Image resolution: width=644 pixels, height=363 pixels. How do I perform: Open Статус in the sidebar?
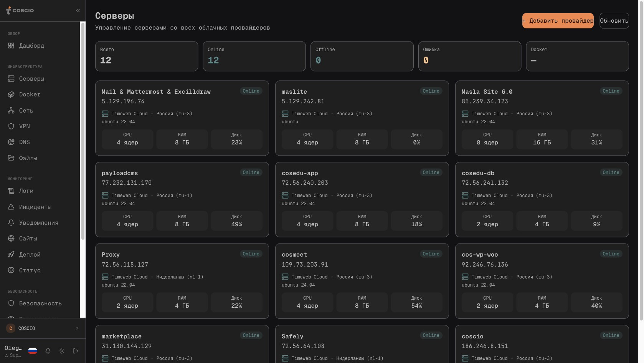click(x=40, y=270)
